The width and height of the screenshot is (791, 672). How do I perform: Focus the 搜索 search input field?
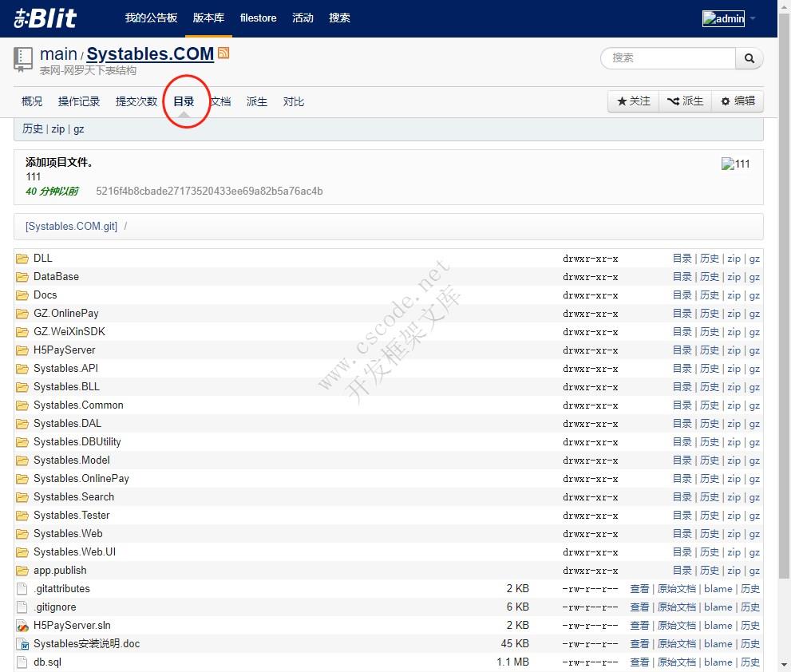pos(667,58)
